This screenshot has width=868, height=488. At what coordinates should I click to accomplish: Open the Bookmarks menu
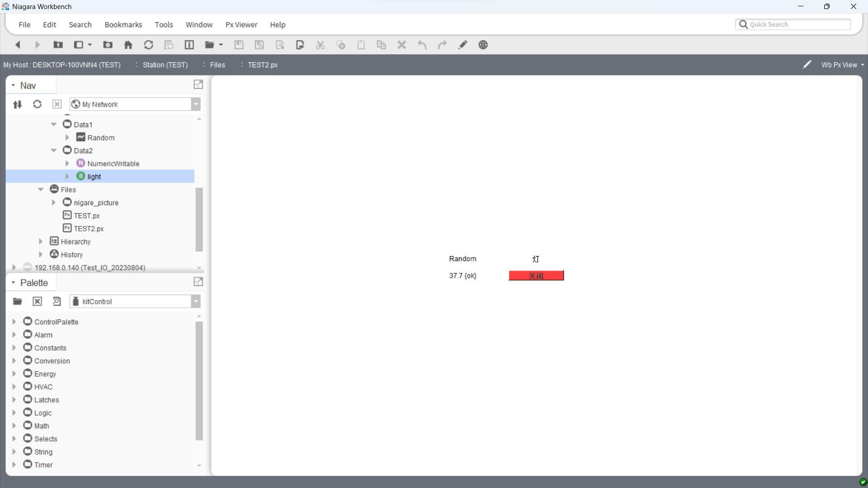click(x=123, y=25)
